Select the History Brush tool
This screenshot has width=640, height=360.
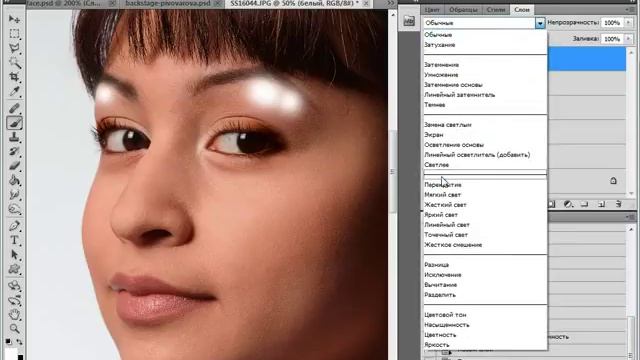coord(14,151)
